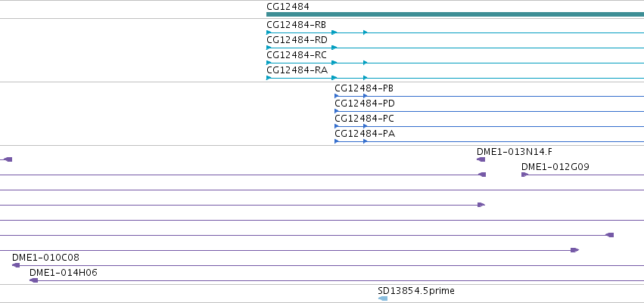This screenshot has height=303, width=644.
Task: Select the CG12484 gene label
Action: [288, 7]
